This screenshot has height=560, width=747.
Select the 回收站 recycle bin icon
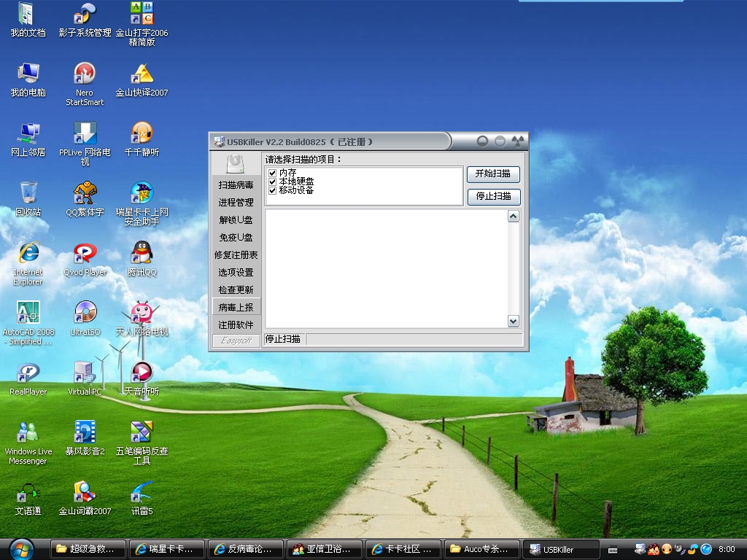click(x=28, y=194)
